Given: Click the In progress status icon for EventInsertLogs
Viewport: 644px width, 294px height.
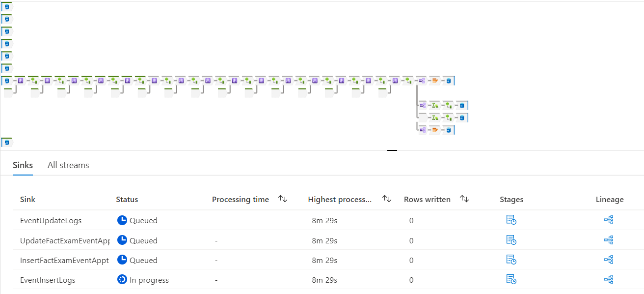Looking at the screenshot, I should (x=122, y=280).
